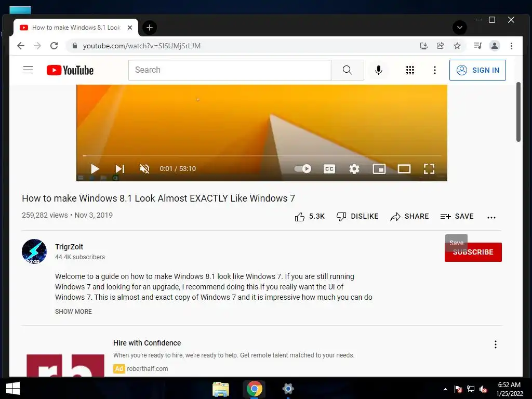The width and height of the screenshot is (532, 399).
Task: Click the address bar URL
Action: [142, 46]
